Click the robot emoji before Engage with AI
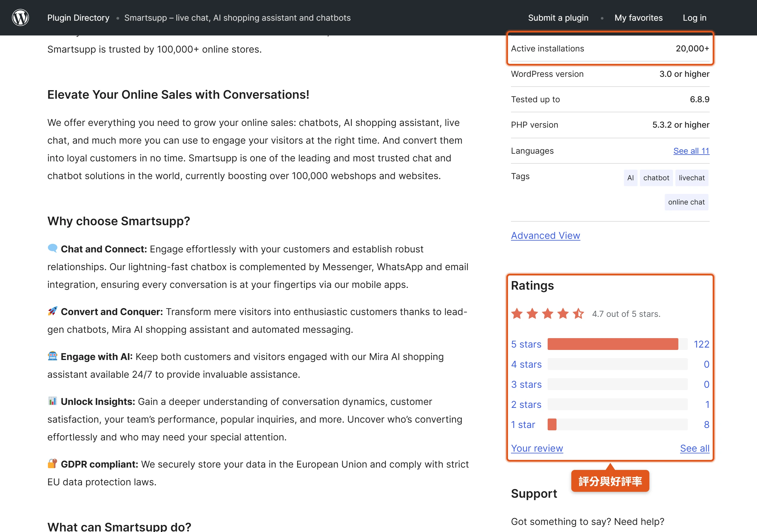Screen dimensions: 757x532 (52, 356)
